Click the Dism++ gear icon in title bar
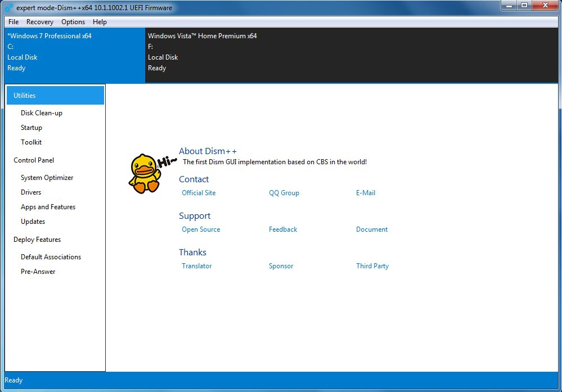Image resolution: width=562 pixels, height=392 pixels. click(9, 7)
